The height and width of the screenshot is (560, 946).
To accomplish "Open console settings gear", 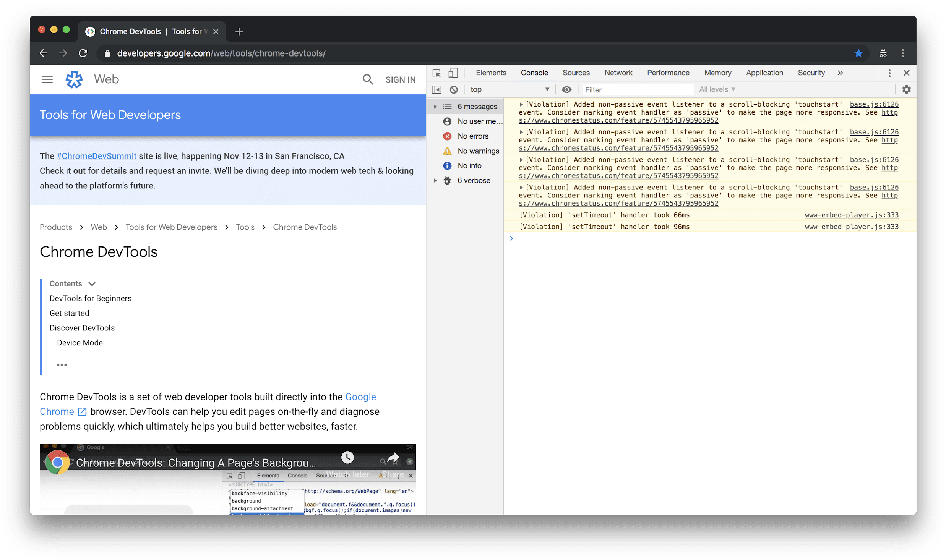I will [906, 89].
